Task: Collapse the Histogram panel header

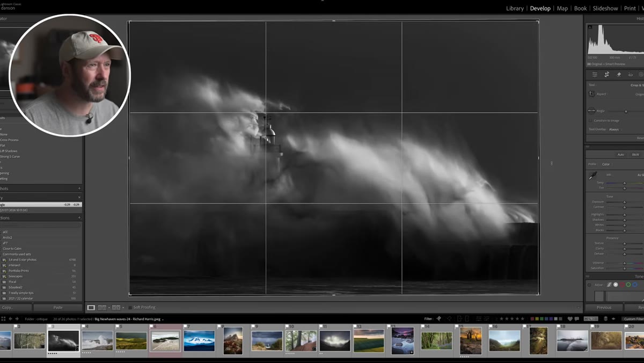Action: point(614,18)
